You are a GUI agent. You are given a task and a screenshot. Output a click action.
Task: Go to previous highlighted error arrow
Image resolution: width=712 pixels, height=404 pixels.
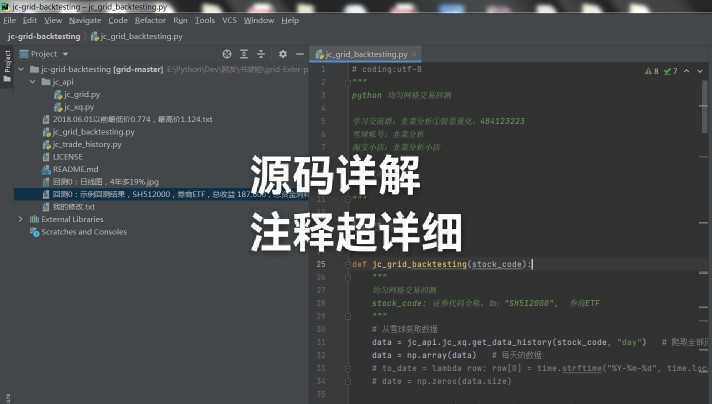coord(687,71)
